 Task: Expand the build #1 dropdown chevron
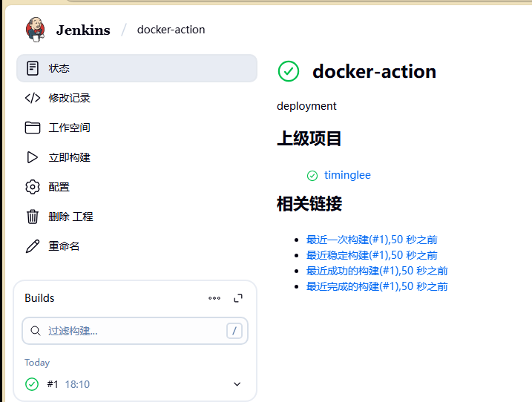click(x=237, y=384)
